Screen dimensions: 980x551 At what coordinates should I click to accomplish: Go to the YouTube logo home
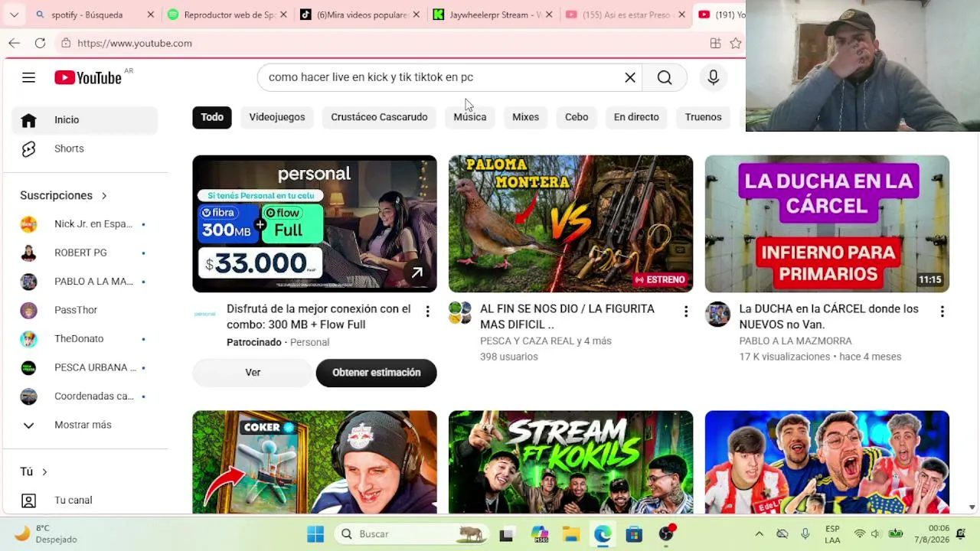tap(88, 77)
